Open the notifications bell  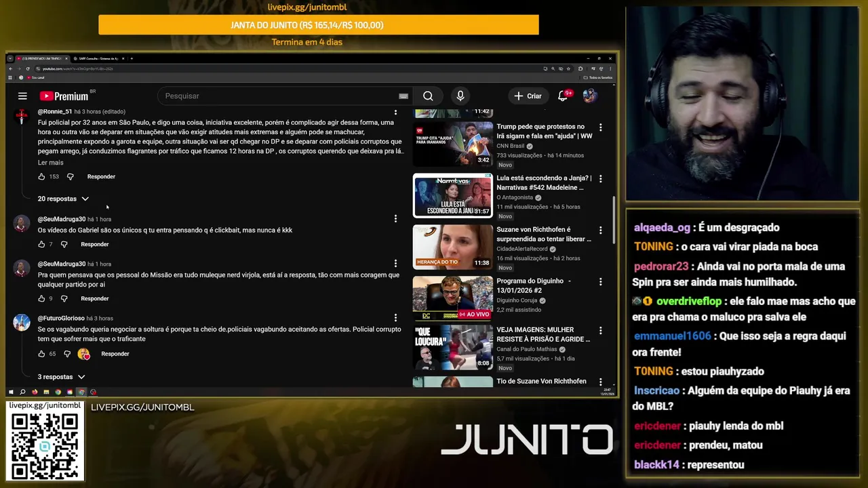point(563,96)
